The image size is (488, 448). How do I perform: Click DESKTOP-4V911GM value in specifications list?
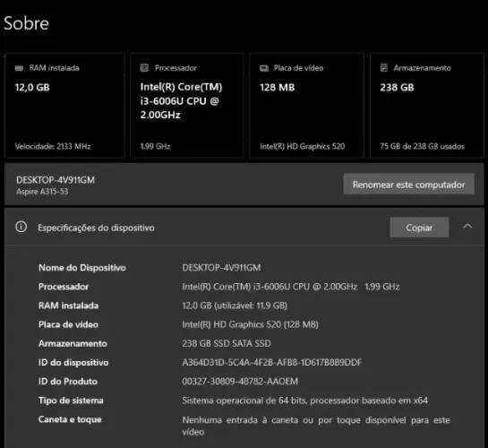(x=221, y=268)
